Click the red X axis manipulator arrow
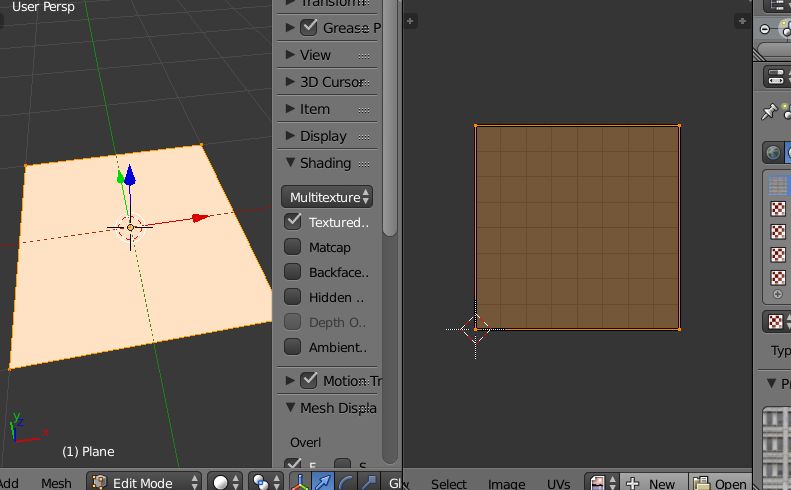Image resolution: width=791 pixels, height=490 pixels. point(200,218)
